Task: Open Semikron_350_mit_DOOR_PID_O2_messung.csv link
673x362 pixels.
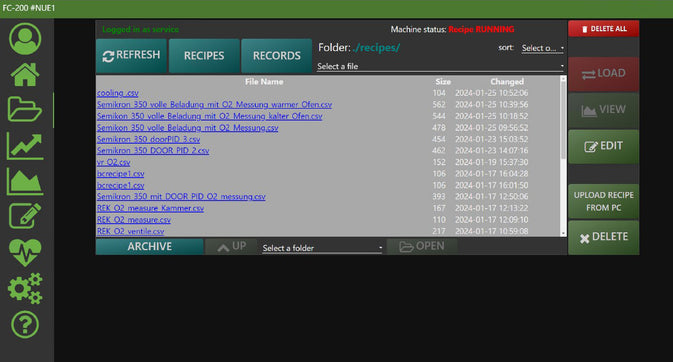Action: coord(181,197)
